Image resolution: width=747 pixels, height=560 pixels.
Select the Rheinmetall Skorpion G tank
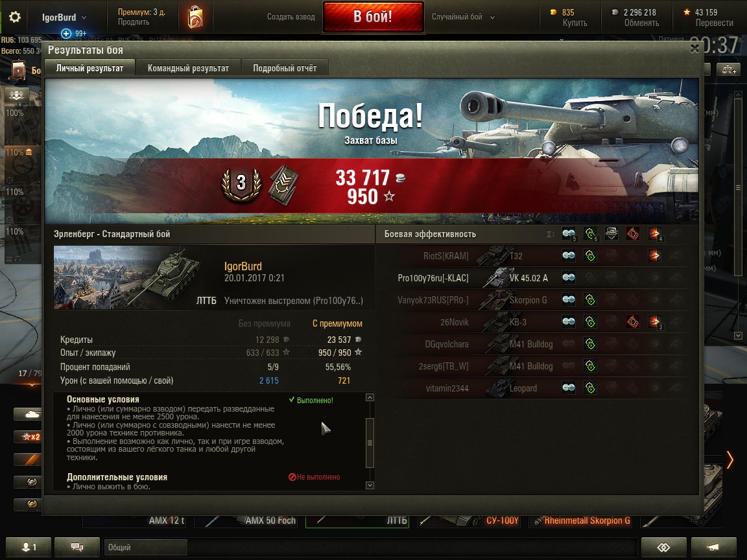(581, 520)
